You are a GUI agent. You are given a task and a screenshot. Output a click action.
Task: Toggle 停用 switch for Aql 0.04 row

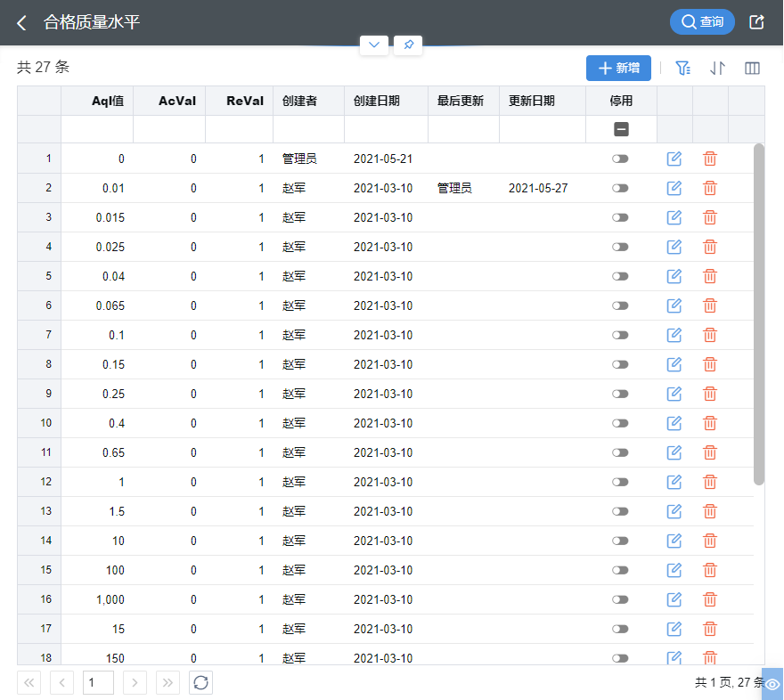pos(620,276)
